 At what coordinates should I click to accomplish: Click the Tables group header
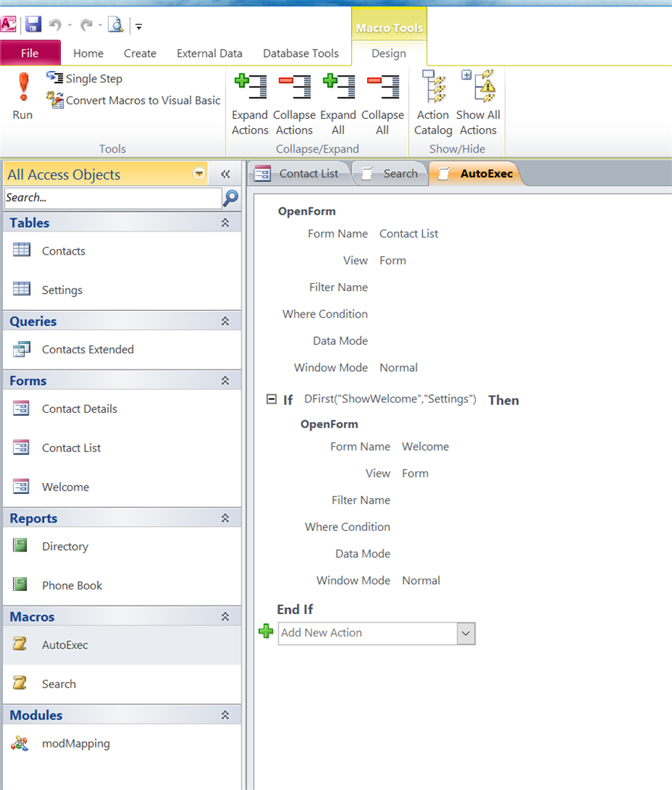[x=122, y=223]
